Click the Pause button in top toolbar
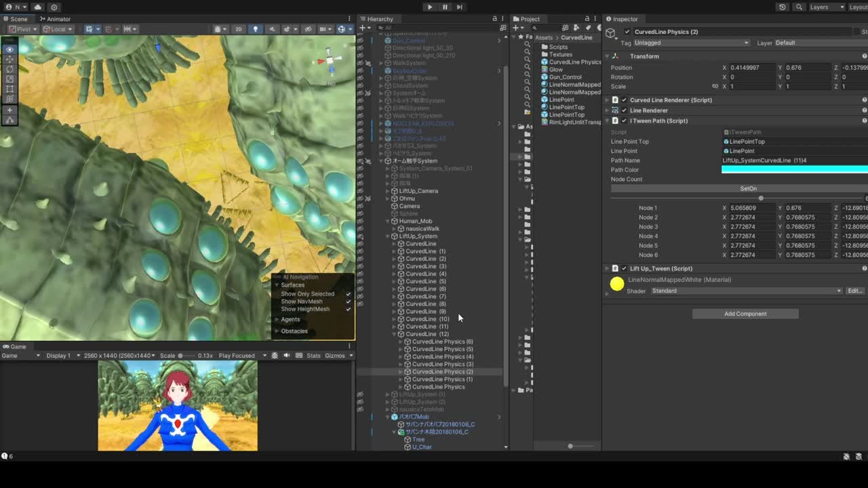 445,7
